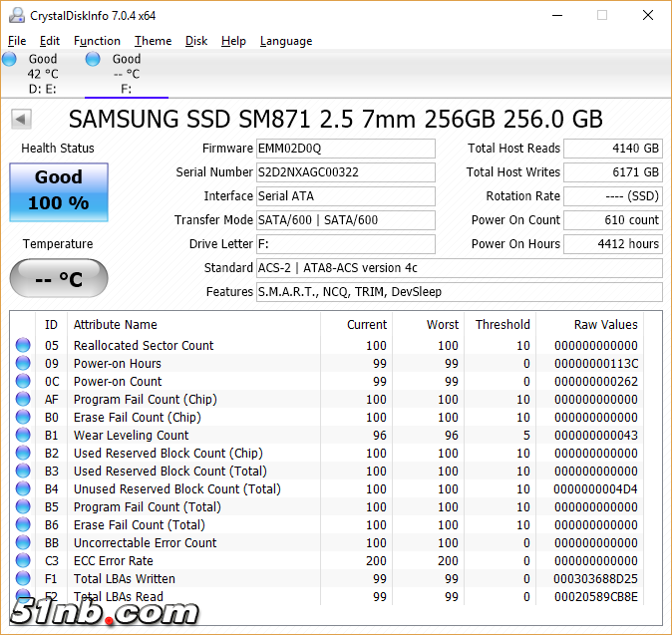Click status orb of Program Fail Count (Total)

click(23, 506)
